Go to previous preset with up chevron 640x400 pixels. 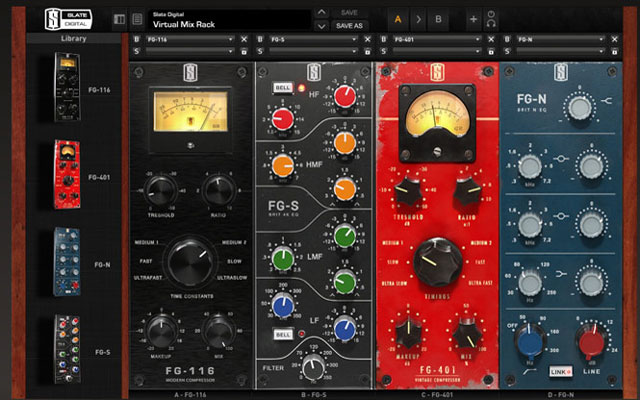coord(322,12)
